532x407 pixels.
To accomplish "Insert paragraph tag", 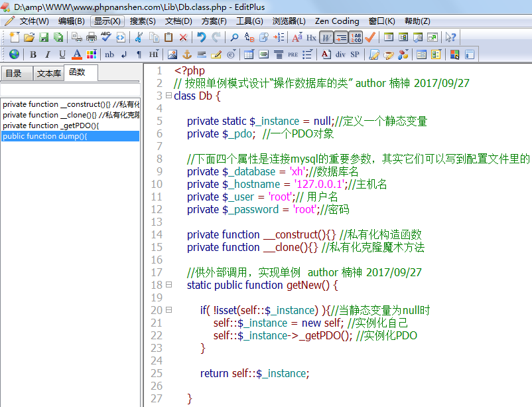I will click(139, 54).
